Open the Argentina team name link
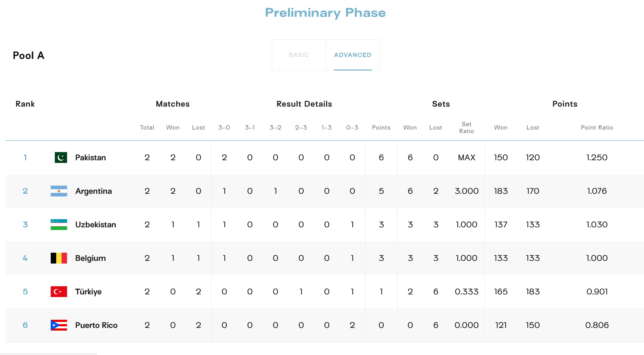The height and width of the screenshot is (355, 644). tap(94, 191)
